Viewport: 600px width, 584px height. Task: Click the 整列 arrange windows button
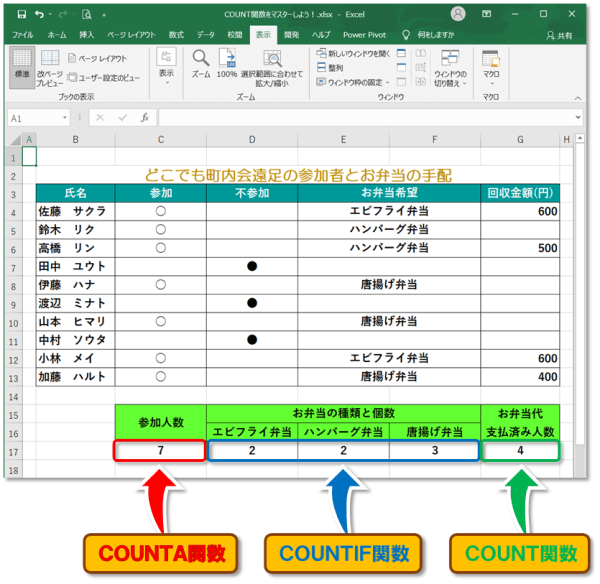point(330,68)
